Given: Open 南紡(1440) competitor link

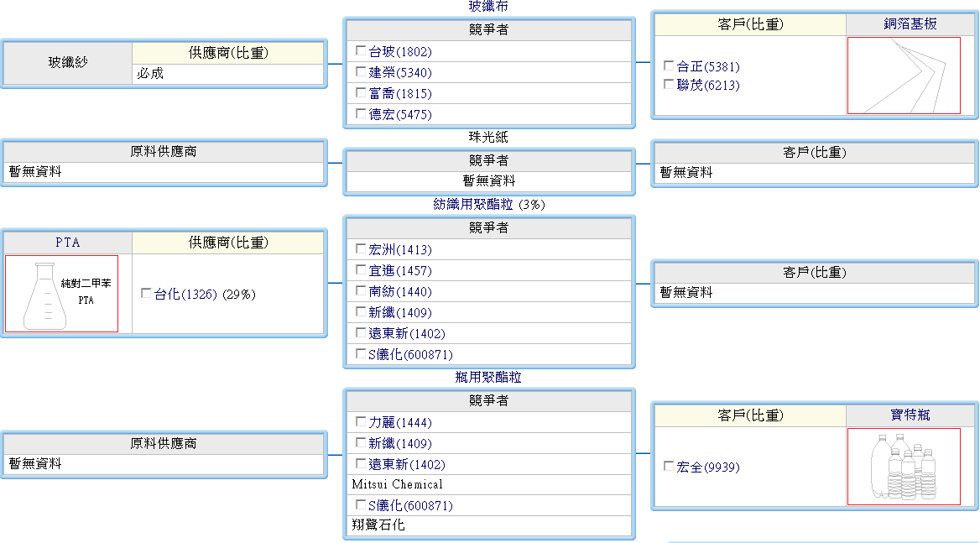Looking at the screenshot, I should (400, 292).
